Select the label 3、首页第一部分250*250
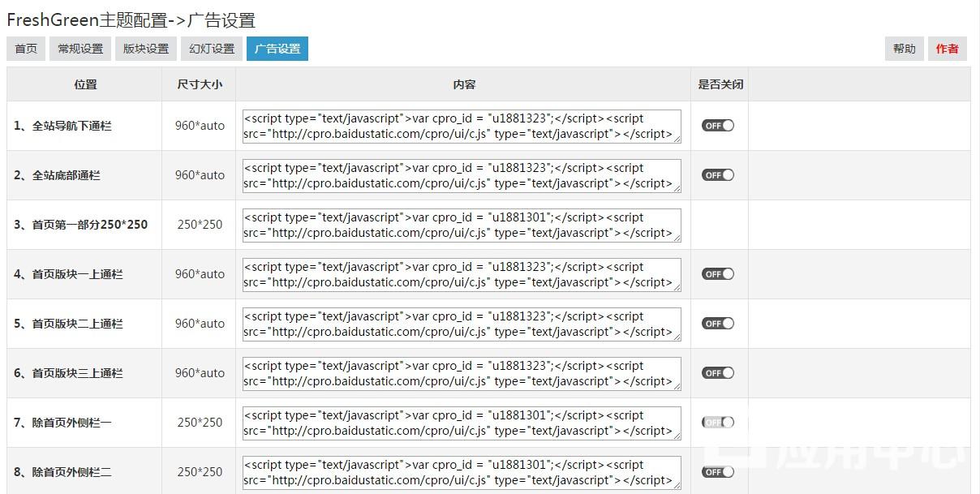Screen dimensions: 980x494 coord(80,225)
